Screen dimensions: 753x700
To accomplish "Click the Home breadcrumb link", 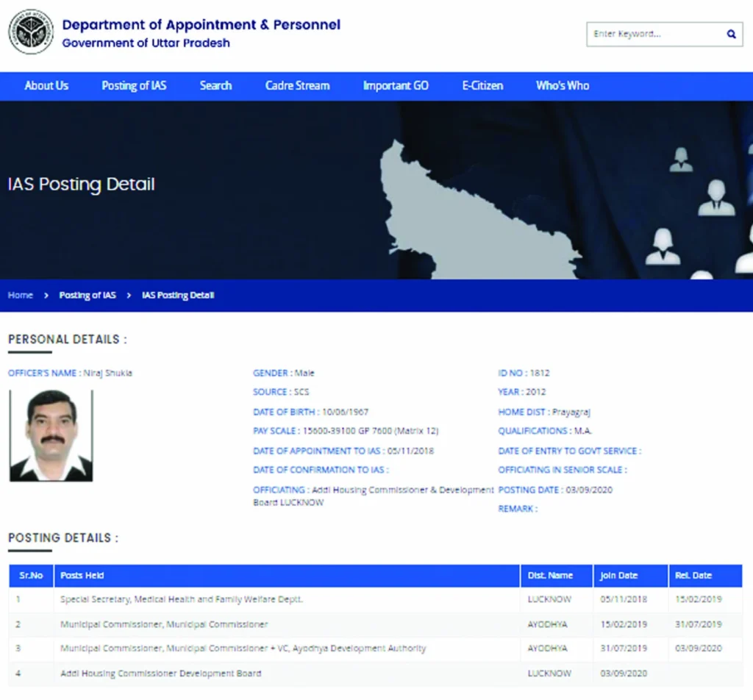I will (x=21, y=295).
